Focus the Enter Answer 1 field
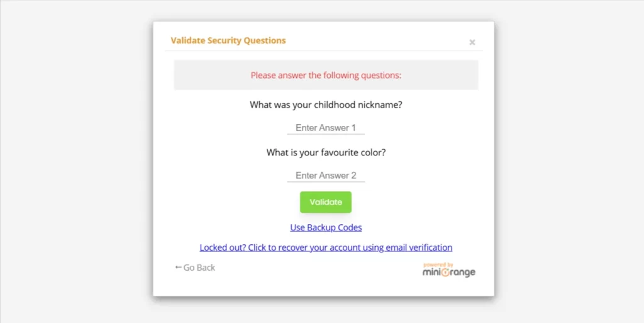Screen dimensions: 644x323 click(x=326, y=128)
